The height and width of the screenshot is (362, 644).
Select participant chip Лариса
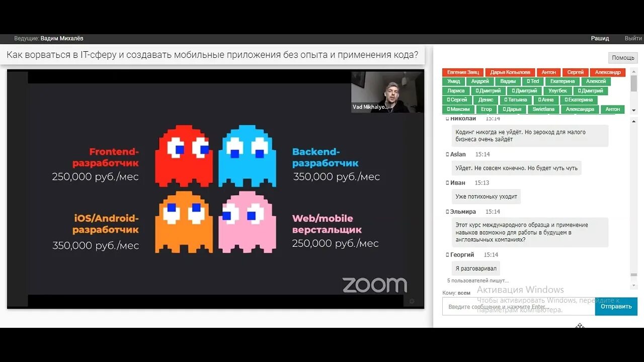pos(456,91)
